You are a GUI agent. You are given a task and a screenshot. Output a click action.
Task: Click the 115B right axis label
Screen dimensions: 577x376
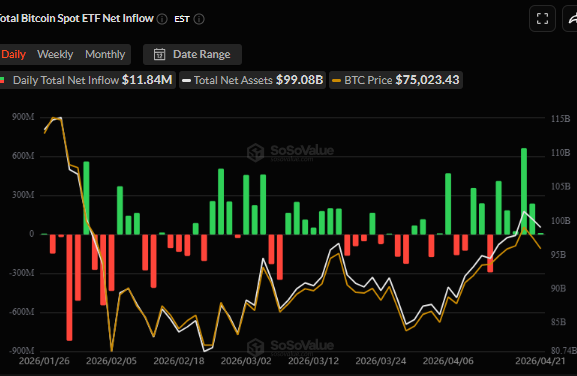[560, 119]
